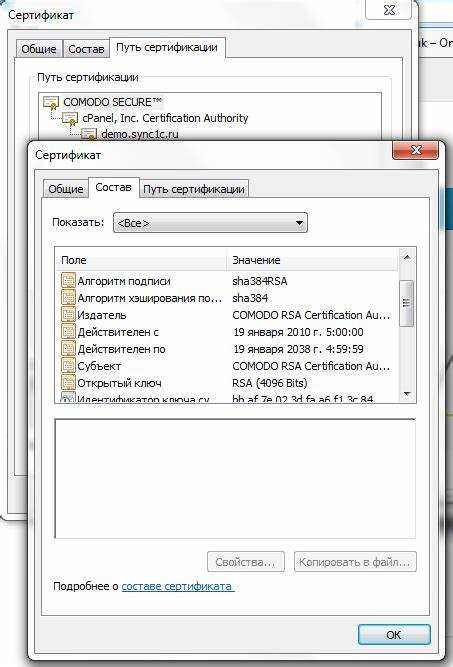Image resolution: width=453 pixels, height=667 pixels.
Task: Click the icon beside Алгоритм подписи row
Action: [68, 281]
